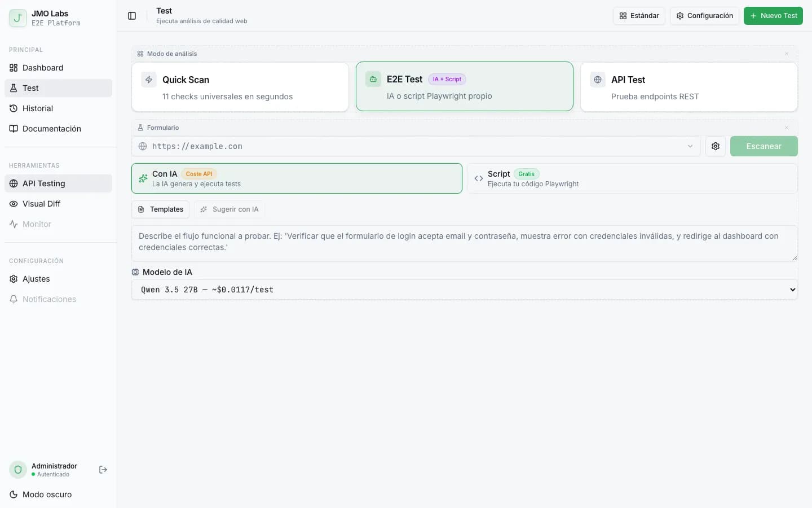This screenshot has width=812, height=508.
Task: Click the JMO Labs logo icon
Action: [x=17, y=18]
